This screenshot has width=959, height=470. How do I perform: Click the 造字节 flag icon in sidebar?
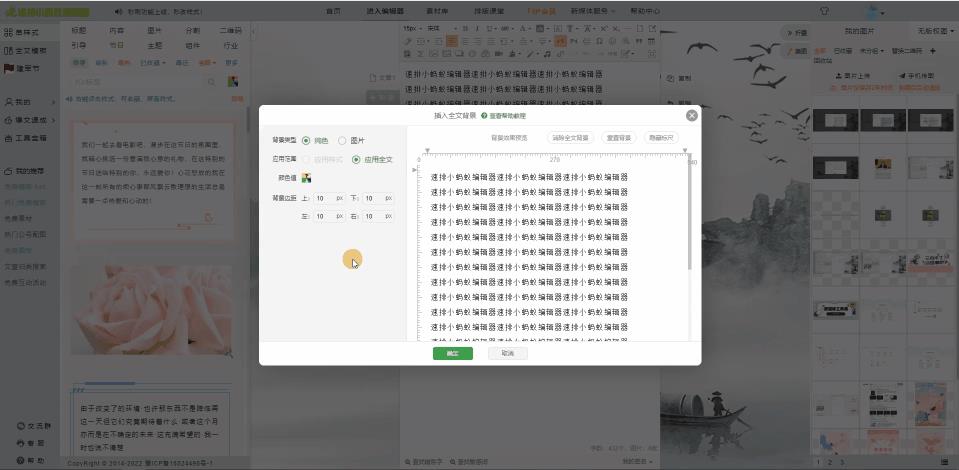[9, 68]
